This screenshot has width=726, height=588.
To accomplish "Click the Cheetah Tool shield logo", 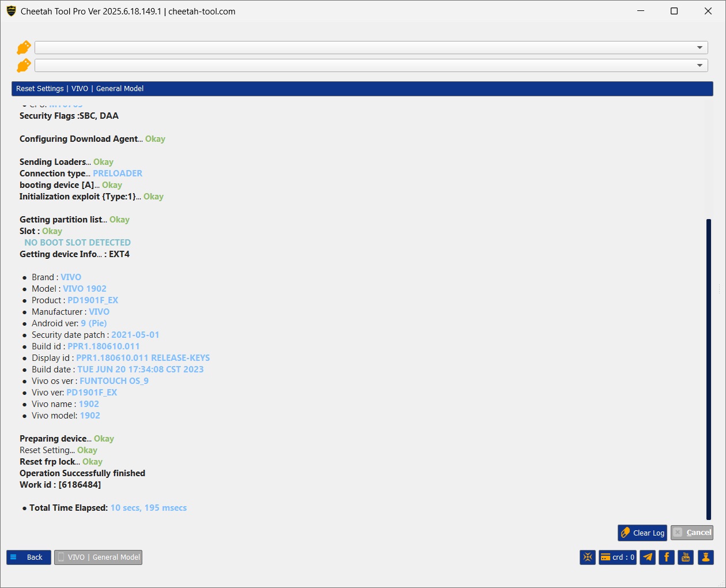I will pos(11,11).
